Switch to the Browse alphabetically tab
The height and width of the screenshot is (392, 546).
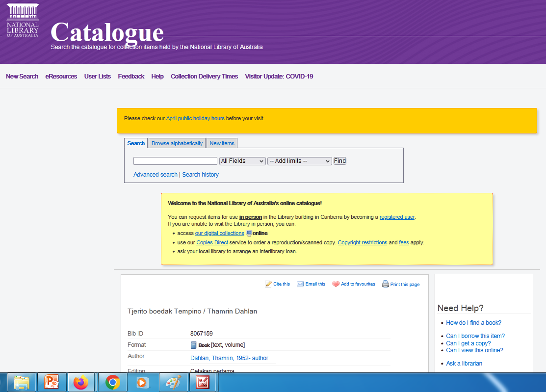pyautogui.click(x=177, y=143)
